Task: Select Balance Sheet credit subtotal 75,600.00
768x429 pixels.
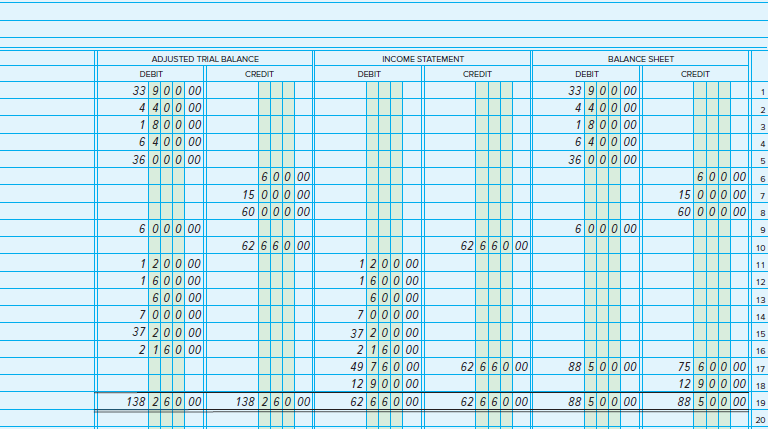Action: pos(710,367)
